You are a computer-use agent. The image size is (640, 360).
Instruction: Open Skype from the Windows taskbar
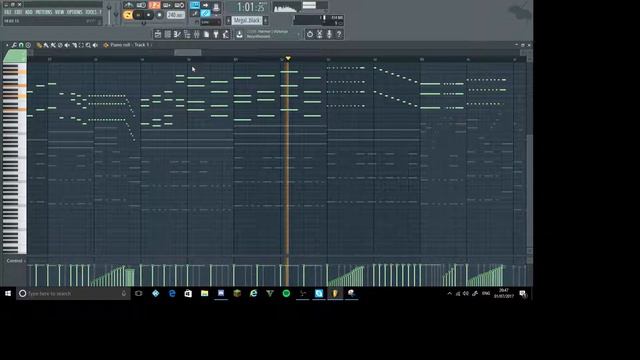coord(319,293)
